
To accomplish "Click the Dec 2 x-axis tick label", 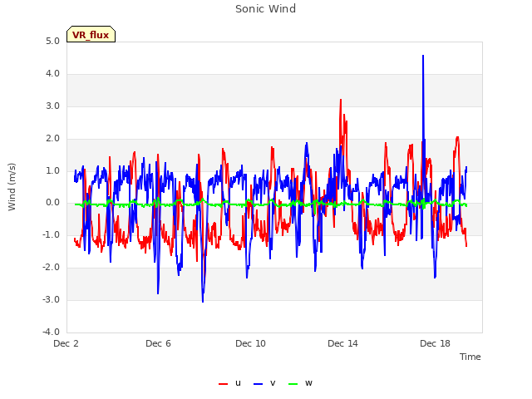I will point(66,343).
